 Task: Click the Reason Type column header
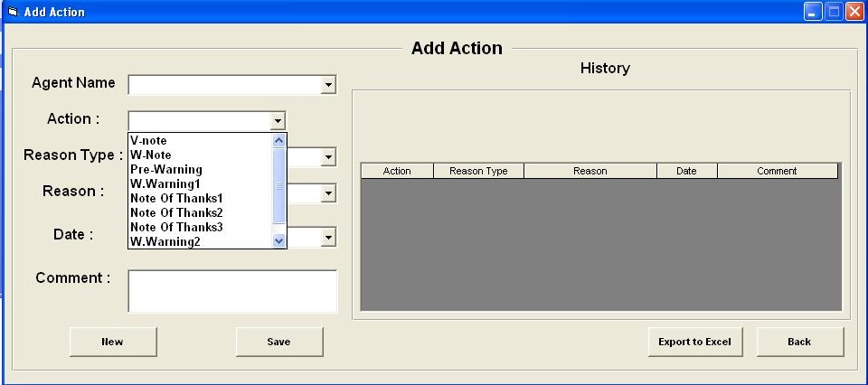tap(478, 171)
